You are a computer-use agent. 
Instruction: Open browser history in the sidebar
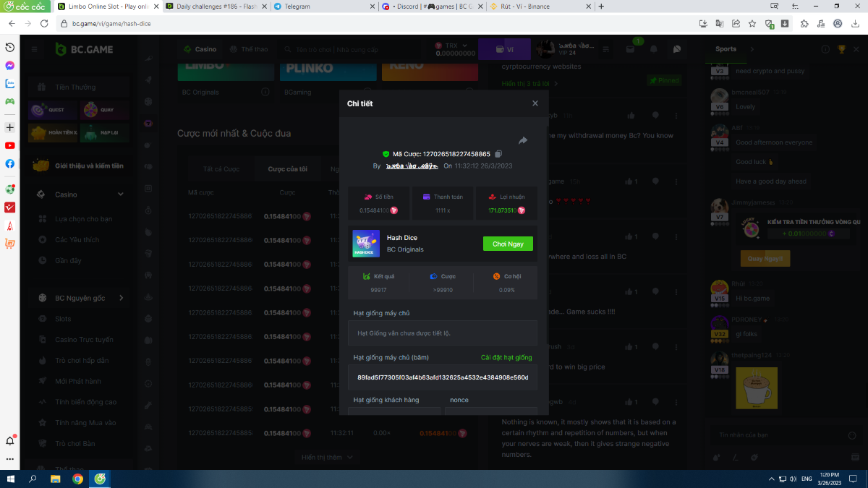[10, 47]
